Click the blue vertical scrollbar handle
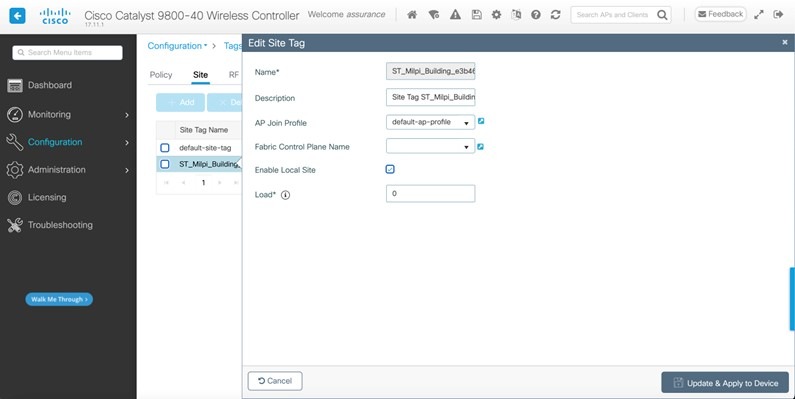 pyautogui.click(x=792, y=299)
